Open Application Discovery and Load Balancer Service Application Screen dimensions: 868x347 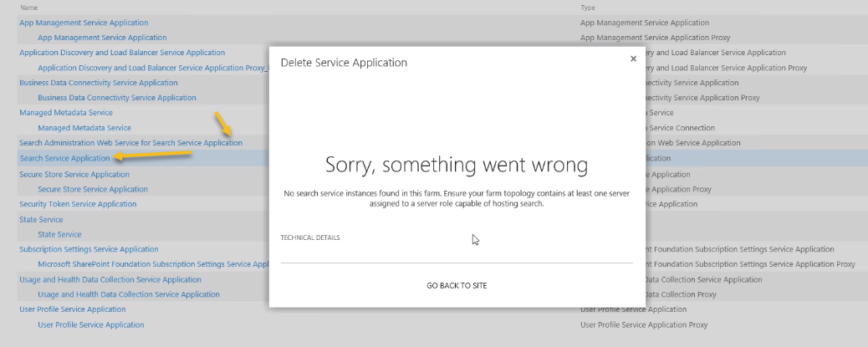122,53
